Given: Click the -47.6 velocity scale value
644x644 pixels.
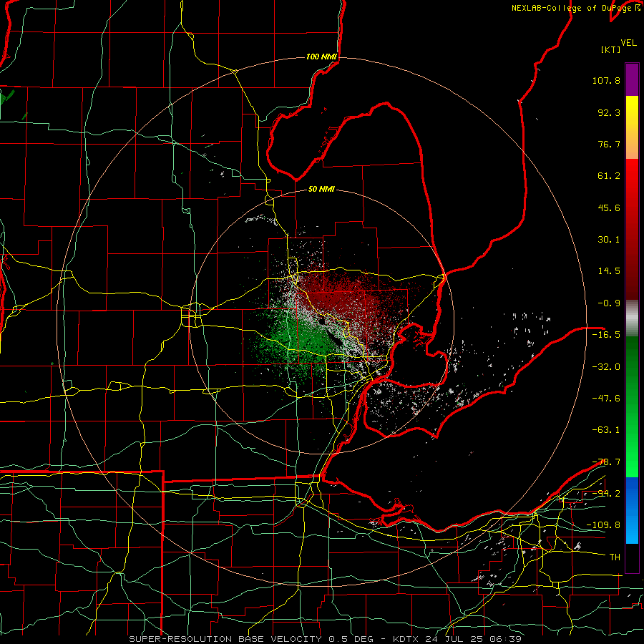Looking at the screenshot, I should 606,399.
